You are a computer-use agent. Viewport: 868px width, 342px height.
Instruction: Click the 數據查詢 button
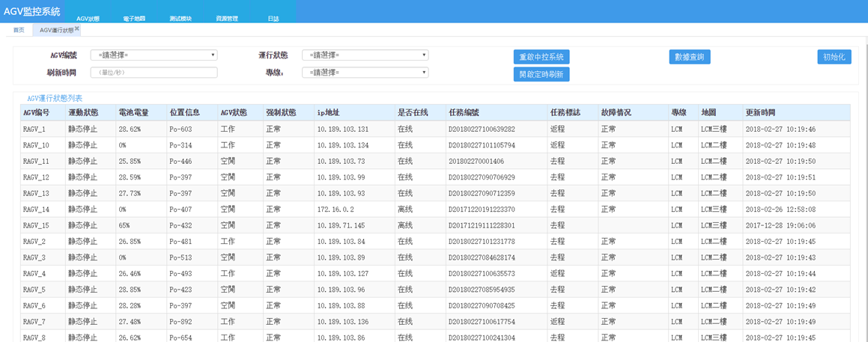(689, 57)
